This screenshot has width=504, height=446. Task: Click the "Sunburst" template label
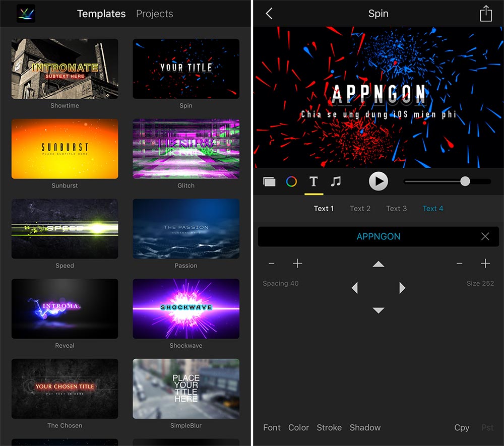tap(65, 185)
